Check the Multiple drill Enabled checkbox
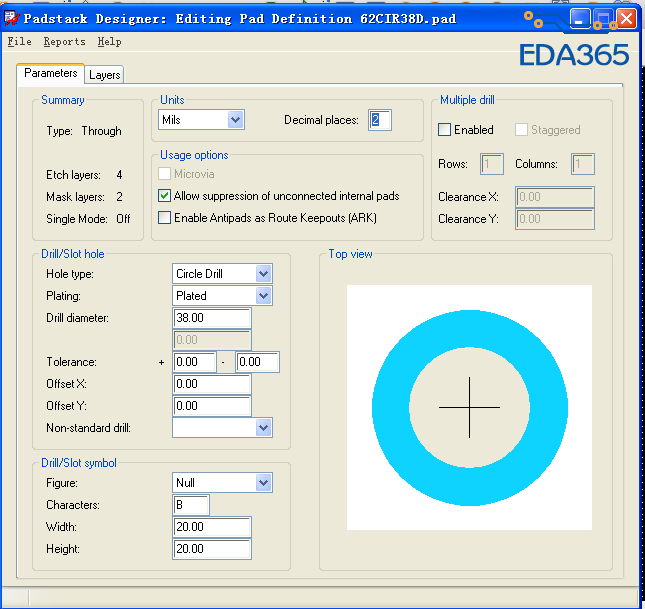 445,130
